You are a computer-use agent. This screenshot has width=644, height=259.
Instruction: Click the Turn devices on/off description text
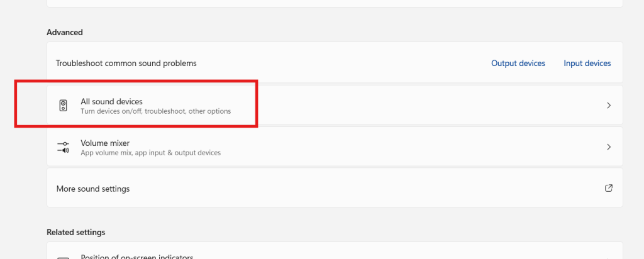pos(155,111)
